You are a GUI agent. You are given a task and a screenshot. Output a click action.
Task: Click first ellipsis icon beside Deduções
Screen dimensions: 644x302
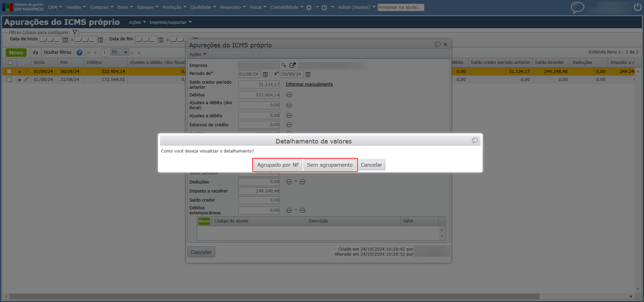coord(289,182)
